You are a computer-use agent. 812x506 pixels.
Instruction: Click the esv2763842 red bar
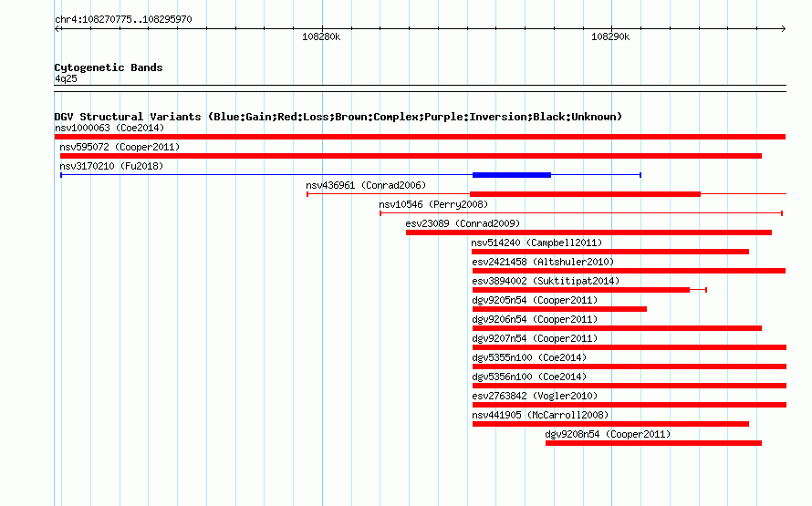point(630,405)
